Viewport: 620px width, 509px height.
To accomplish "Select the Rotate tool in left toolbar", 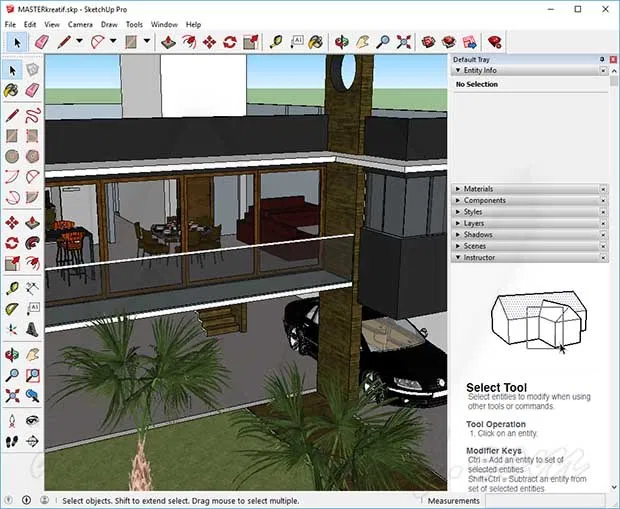I will (x=12, y=243).
